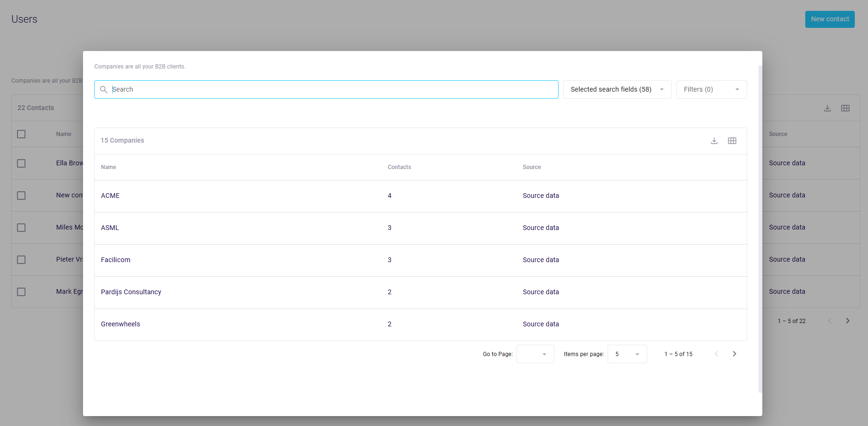
Task: Toggle the select-all contacts checkbox
Action: click(x=21, y=134)
